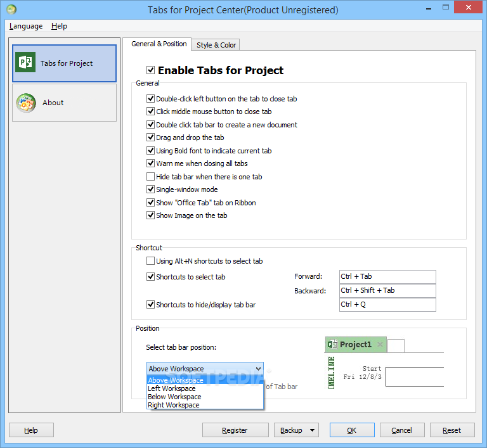Select Tabs for Project in sidebar

(x=64, y=63)
